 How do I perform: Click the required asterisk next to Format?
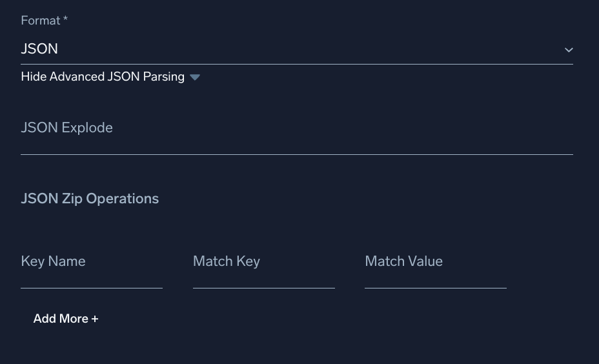[x=65, y=20]
